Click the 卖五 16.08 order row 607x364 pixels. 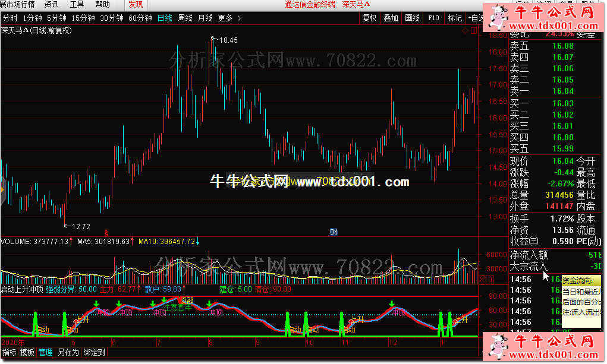coord(542,46)
